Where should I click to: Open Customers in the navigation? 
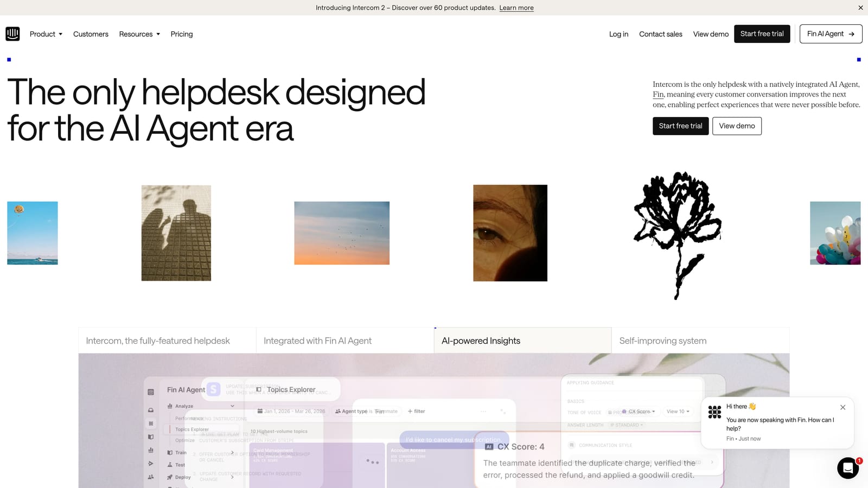click(91, 34)
